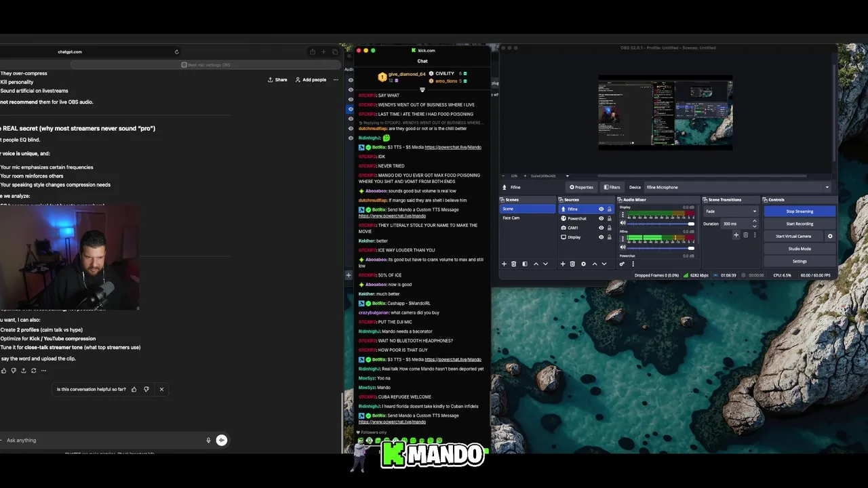Viewport: 868px width, 488px height.
Task: Show Safari tab overview
Action: pyautogui.click(x=335, y=52)
